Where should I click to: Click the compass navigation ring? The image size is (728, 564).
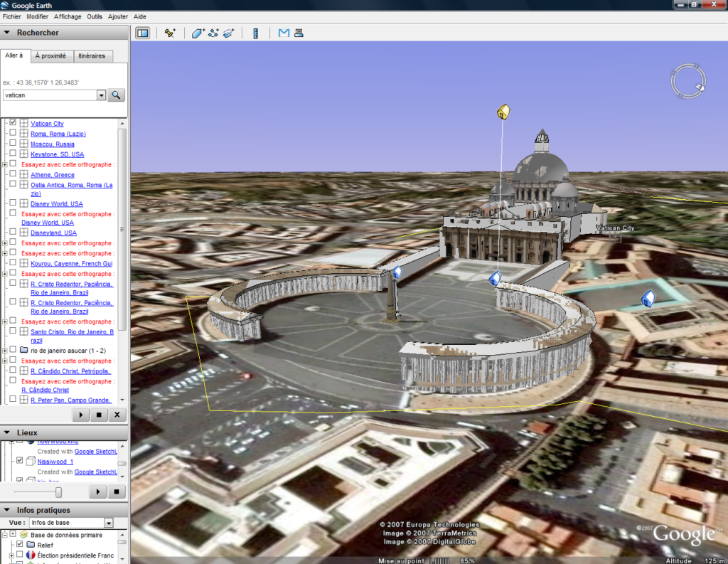point(688,81)
